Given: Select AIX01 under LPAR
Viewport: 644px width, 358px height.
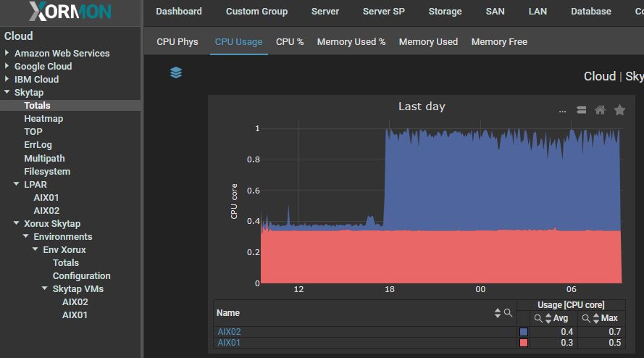Looking at the screenshot, I should click(x=46, y=198).
